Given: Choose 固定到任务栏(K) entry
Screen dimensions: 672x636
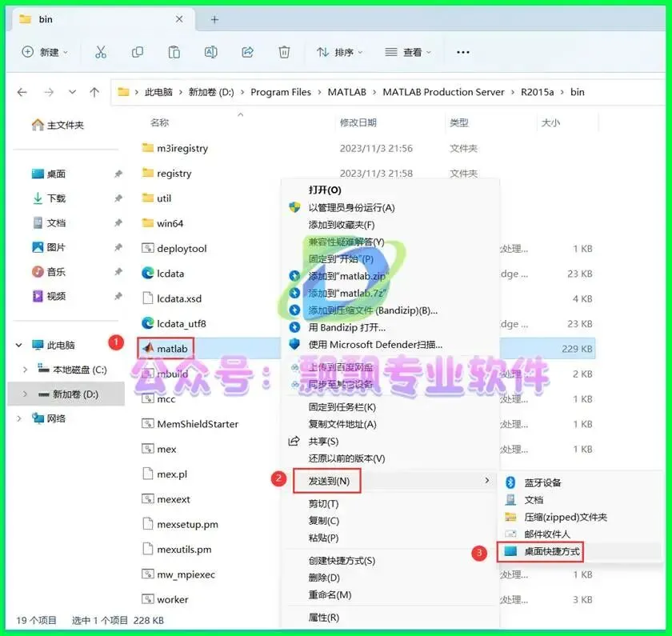Looking at the screenshot, I should pos(342,407).
